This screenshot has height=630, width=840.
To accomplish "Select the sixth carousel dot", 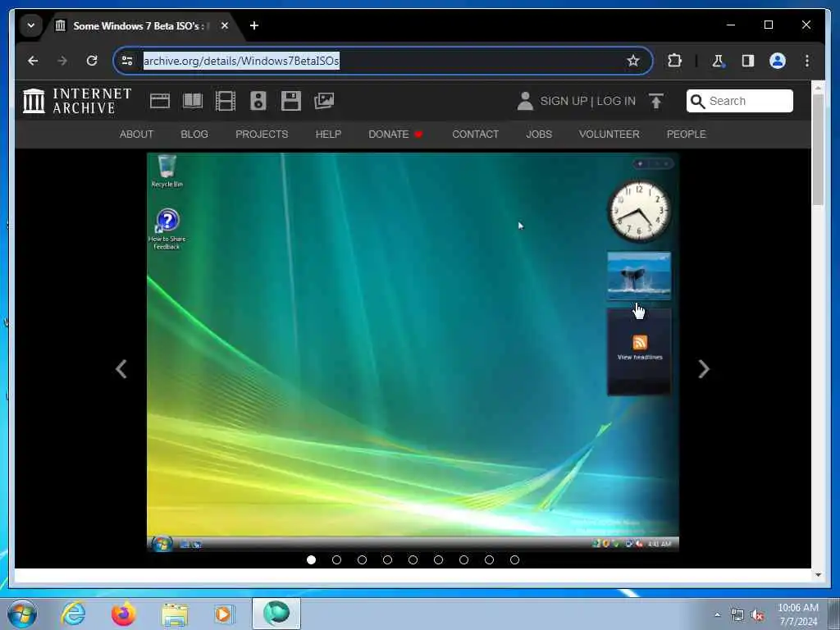I will click(438, 559).
